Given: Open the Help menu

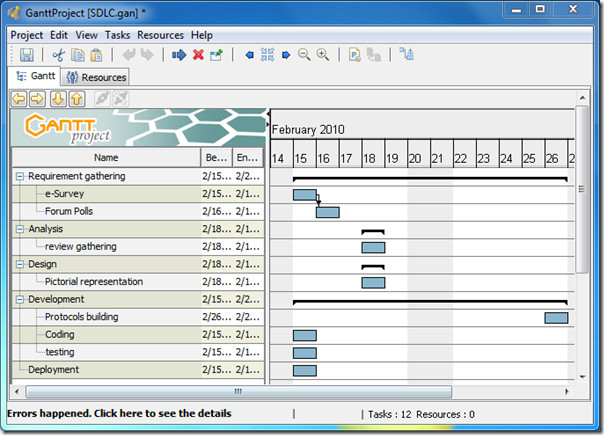Looking at the screenshot, I should tap(202, 35).
